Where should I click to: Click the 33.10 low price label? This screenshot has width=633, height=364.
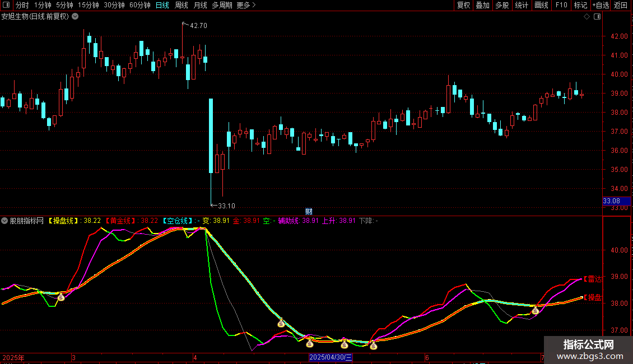pyautogui.click(x=226, y=206)
